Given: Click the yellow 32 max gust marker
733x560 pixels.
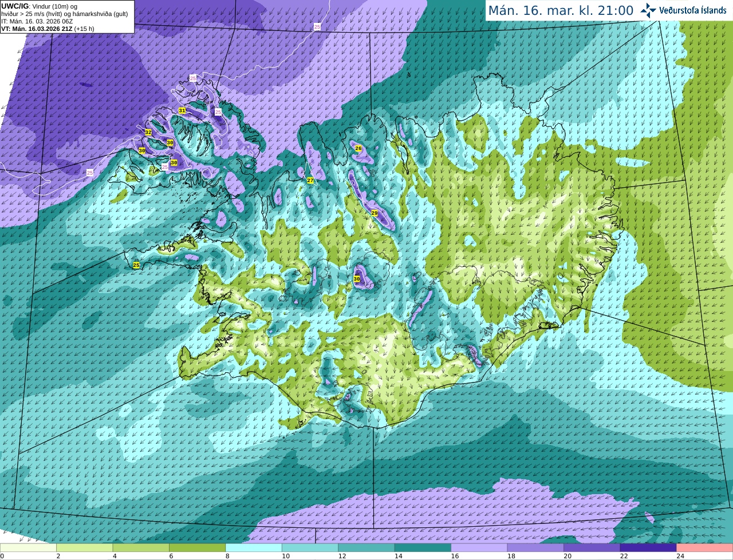Looking at the screenshot, I should (x=148, y=132).
